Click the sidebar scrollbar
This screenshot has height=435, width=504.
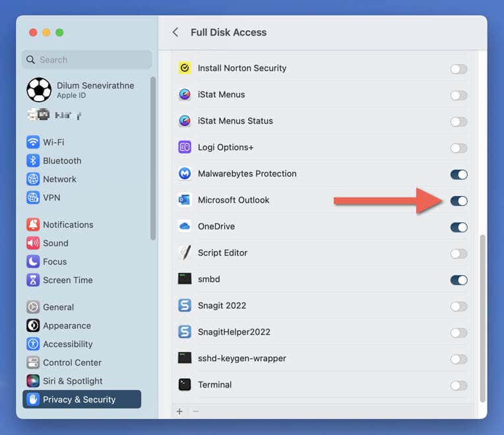point(153,158)
